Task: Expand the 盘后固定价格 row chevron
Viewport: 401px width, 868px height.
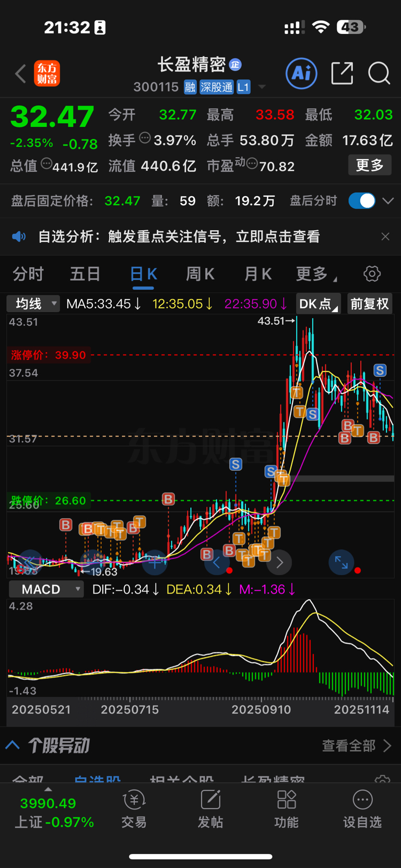Action: pyautogui.click(x=388, y=201)
